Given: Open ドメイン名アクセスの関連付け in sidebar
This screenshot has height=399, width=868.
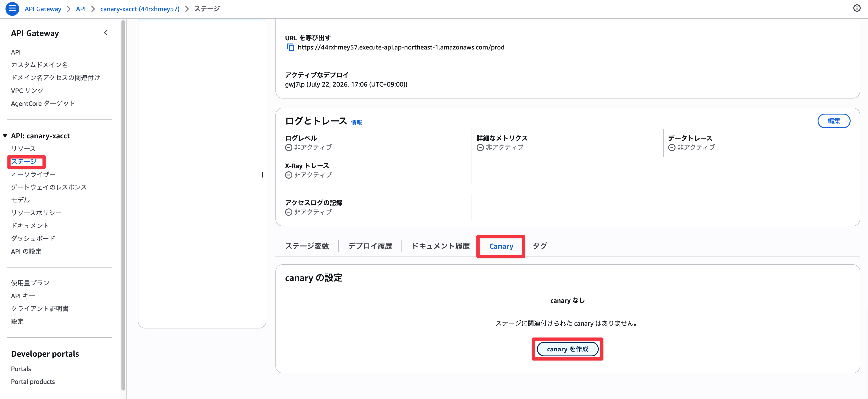Looking at the screenshot, I should click(56, 78).
